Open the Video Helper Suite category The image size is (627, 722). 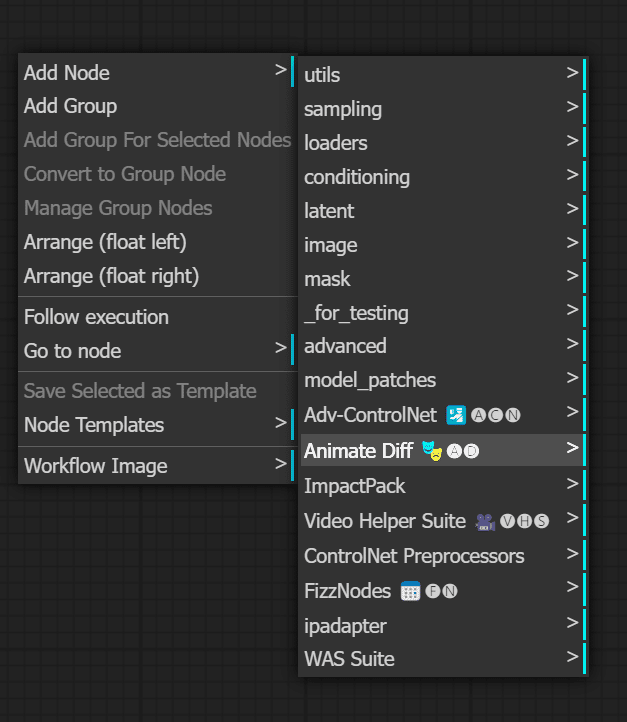coord(443,521)
